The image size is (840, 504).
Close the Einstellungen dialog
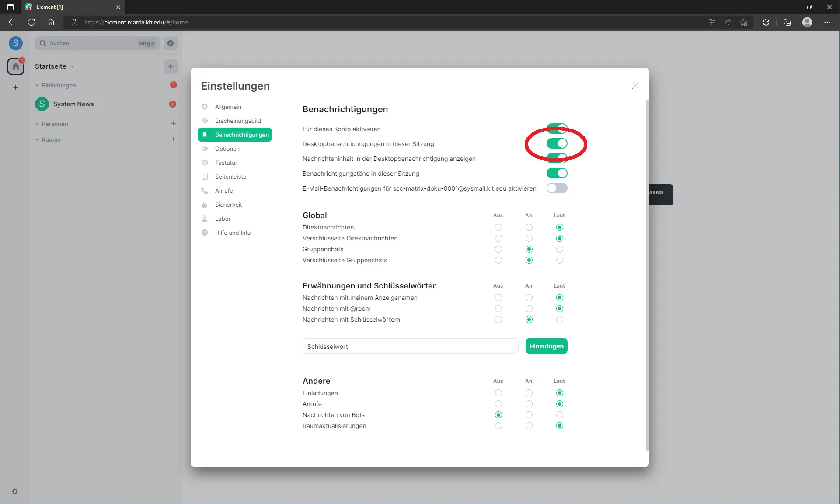click(x=635, y=86)
